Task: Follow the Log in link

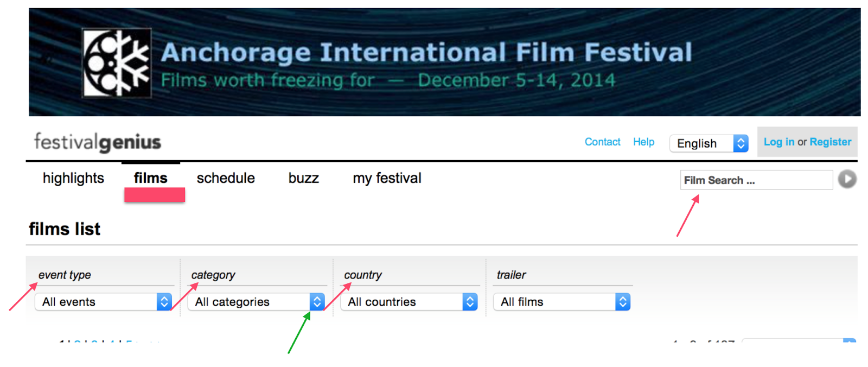Action: (778, 142)
